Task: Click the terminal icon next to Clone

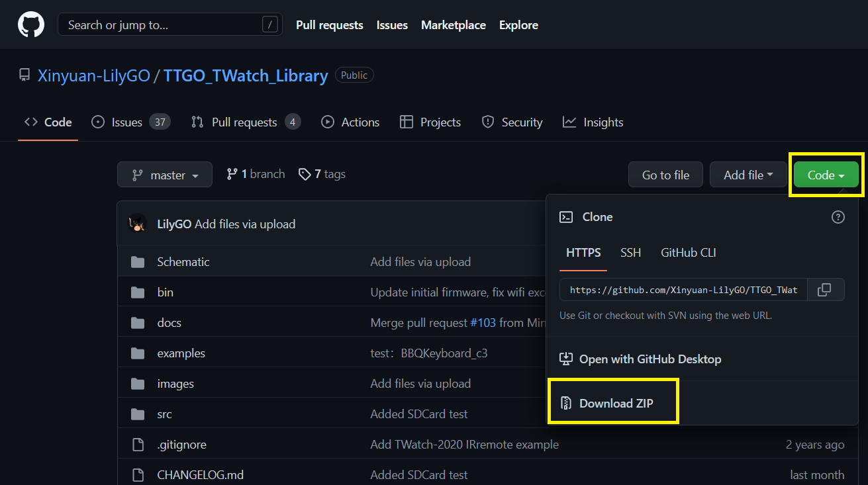Action: [566, 217]
